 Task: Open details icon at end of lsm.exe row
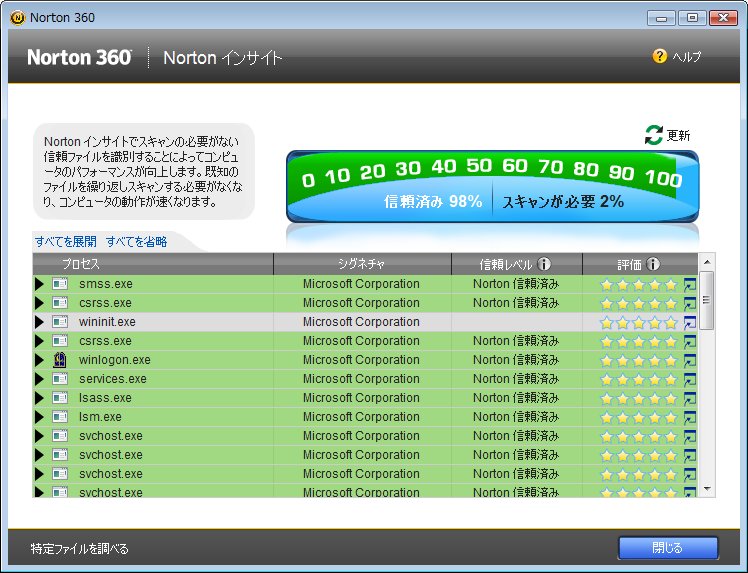tap(690, 418)
